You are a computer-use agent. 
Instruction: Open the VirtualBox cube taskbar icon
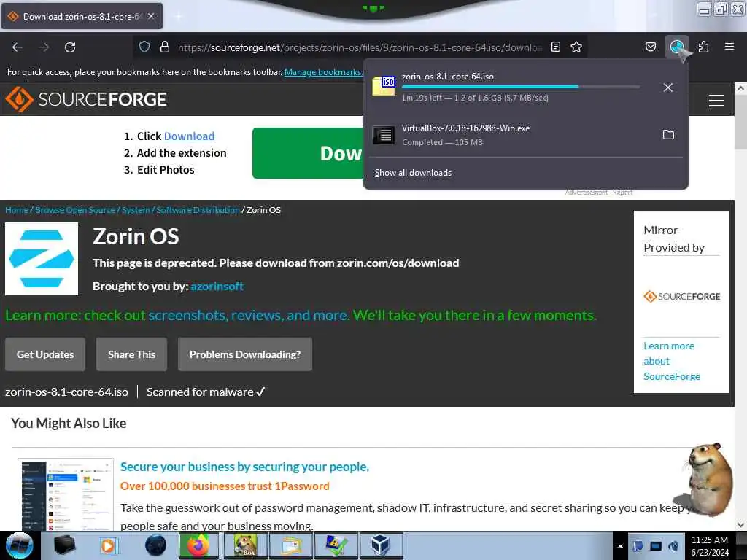[x=380, y=545]
